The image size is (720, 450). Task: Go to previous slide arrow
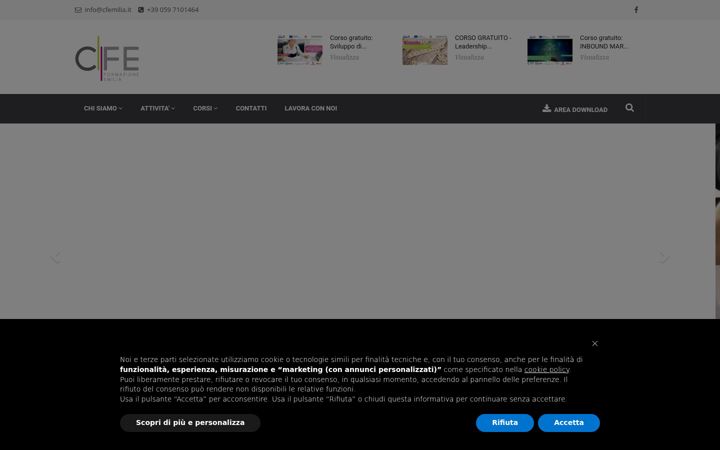coord(56,257)
